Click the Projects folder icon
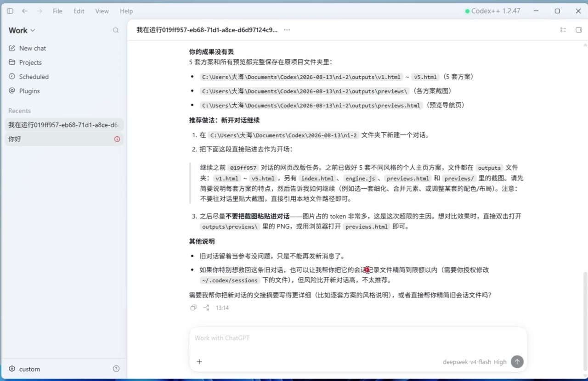The height and width of the screenshot is (381, 588). (12, 62)
